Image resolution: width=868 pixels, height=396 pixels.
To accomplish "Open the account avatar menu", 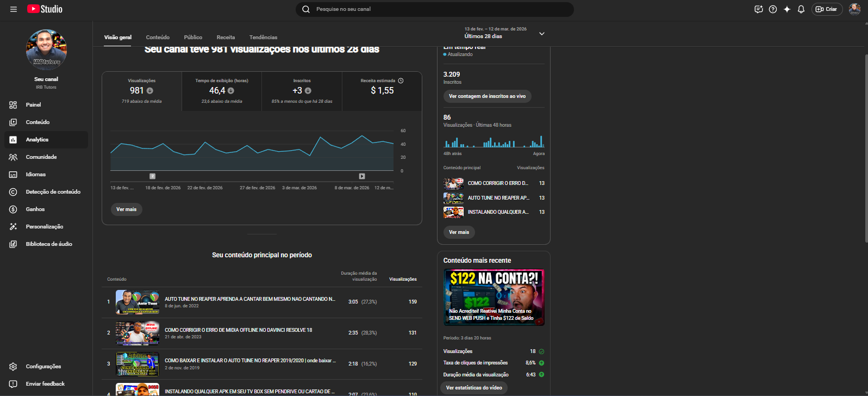I will point(854,9).
